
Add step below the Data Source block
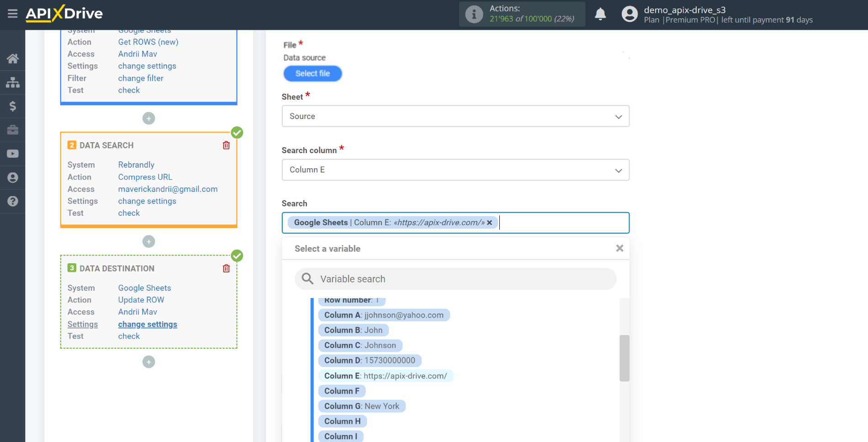pyautogui.click(x=148, y=118)
